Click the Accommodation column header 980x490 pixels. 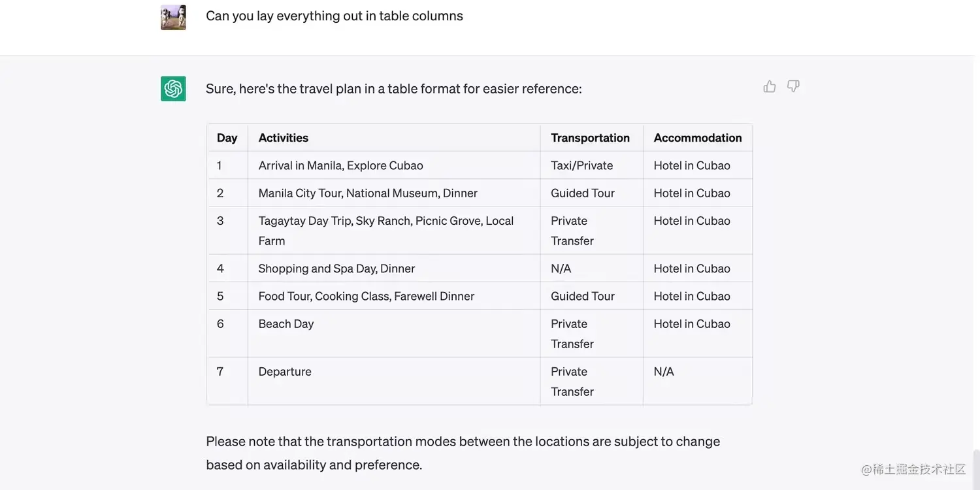(x=697, y=138)
